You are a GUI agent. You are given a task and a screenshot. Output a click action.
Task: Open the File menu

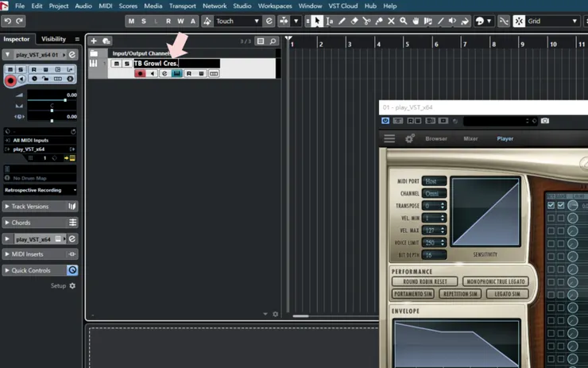pos(20,6)
